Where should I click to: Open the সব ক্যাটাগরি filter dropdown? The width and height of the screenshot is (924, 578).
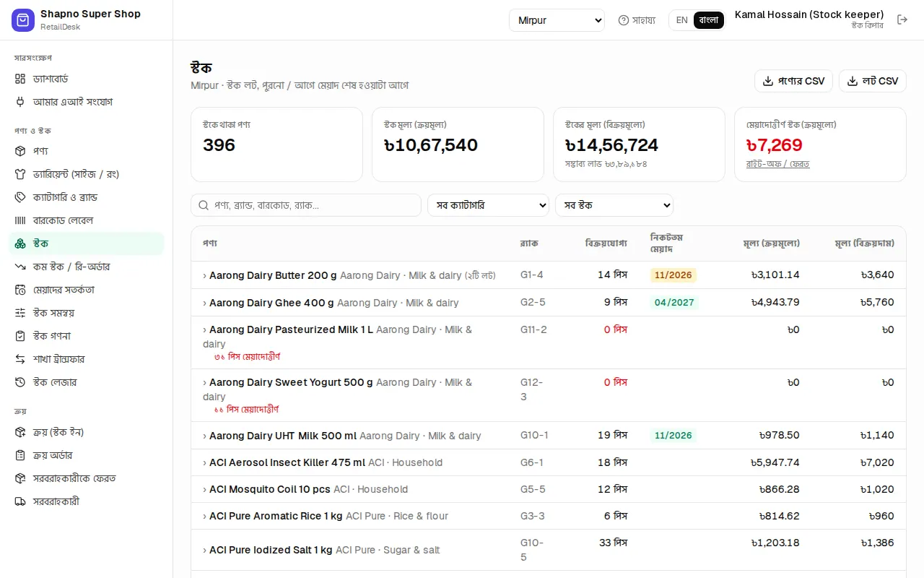click(488, 205)
